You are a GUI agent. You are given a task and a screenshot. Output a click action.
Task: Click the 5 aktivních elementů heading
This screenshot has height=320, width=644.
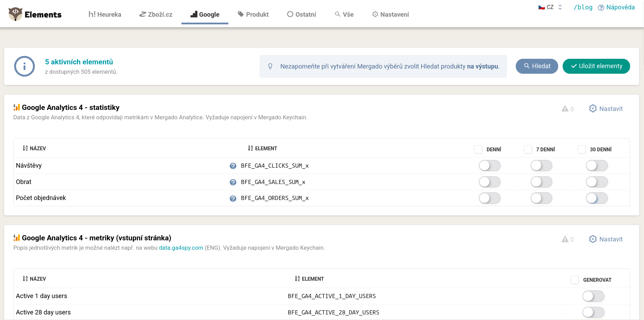coord(79,62)
